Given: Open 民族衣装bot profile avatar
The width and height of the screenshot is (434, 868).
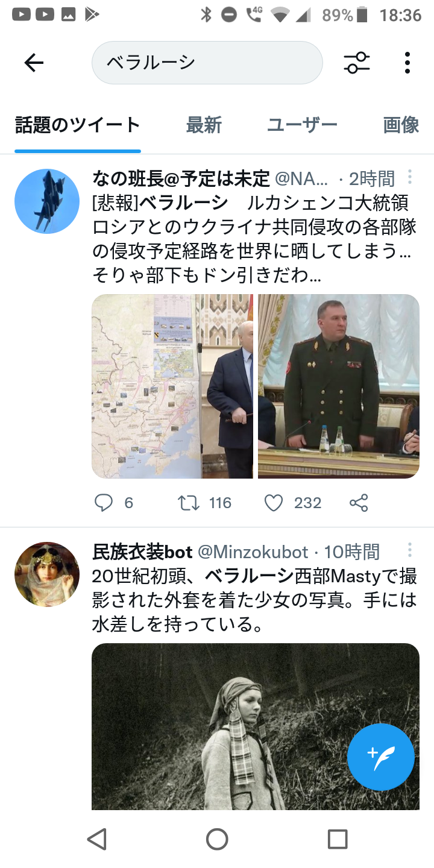Looking at the screenshot, I should click(47, 574).
